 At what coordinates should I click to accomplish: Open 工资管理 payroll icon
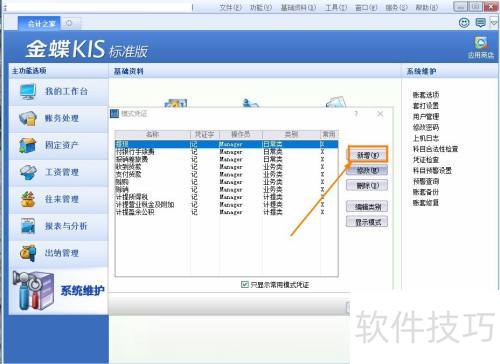click(x=28, y=172)
